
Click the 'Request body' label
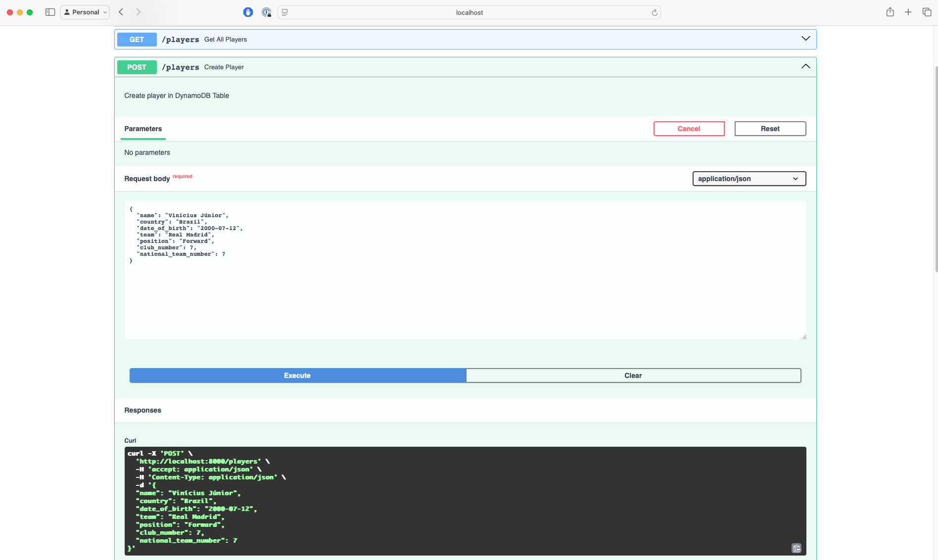pos(147,179)
